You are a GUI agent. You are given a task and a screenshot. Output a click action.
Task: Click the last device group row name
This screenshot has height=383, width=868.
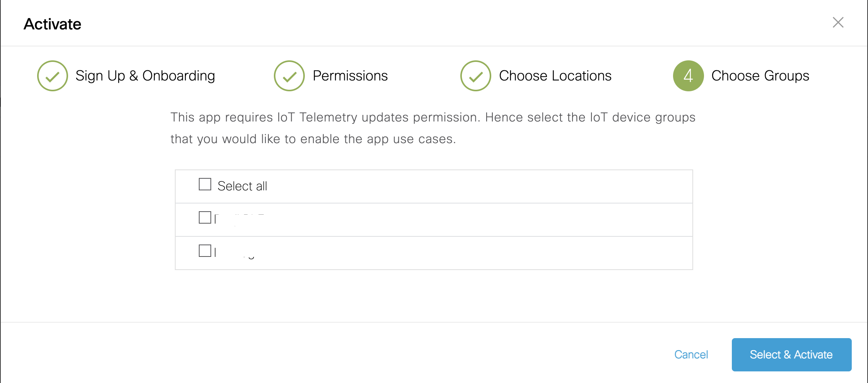click(x=235, y=252)
